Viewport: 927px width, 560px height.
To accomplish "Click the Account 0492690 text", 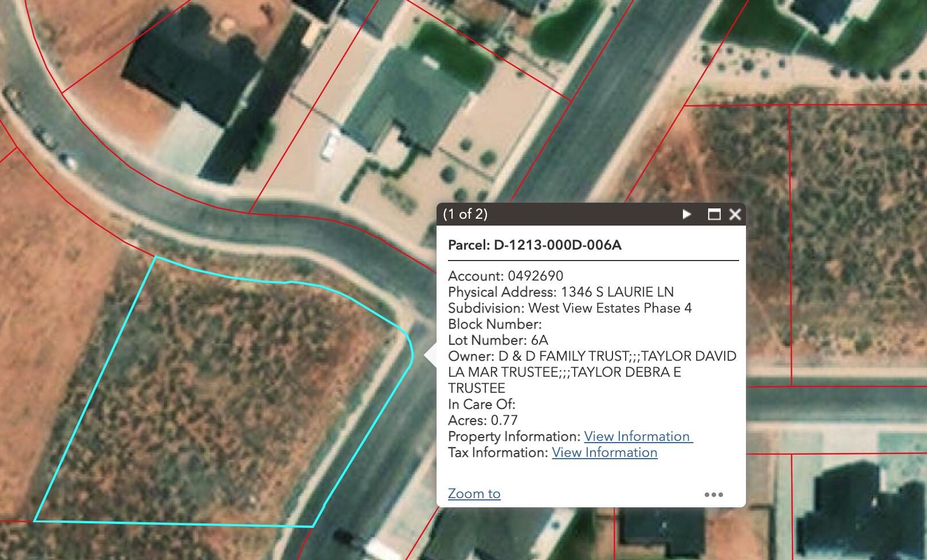I will coord(505,276).
